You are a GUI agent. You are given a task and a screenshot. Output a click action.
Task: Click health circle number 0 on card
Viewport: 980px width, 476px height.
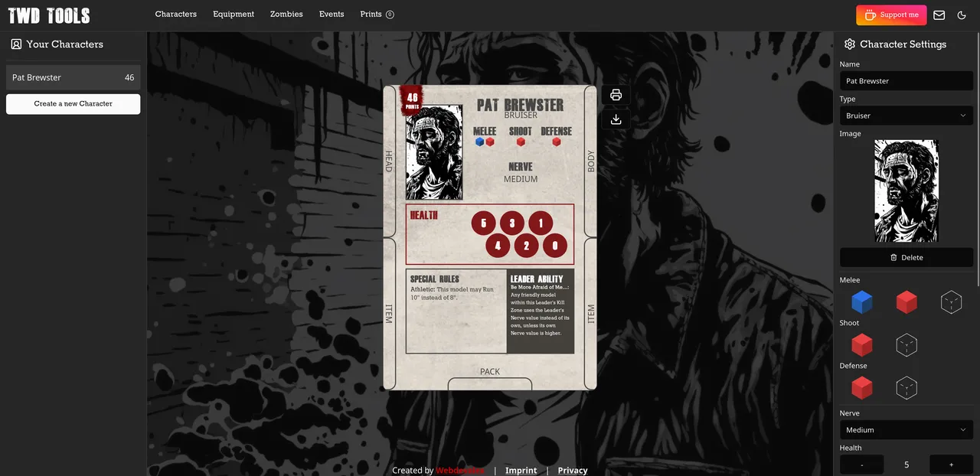(555, 246)
